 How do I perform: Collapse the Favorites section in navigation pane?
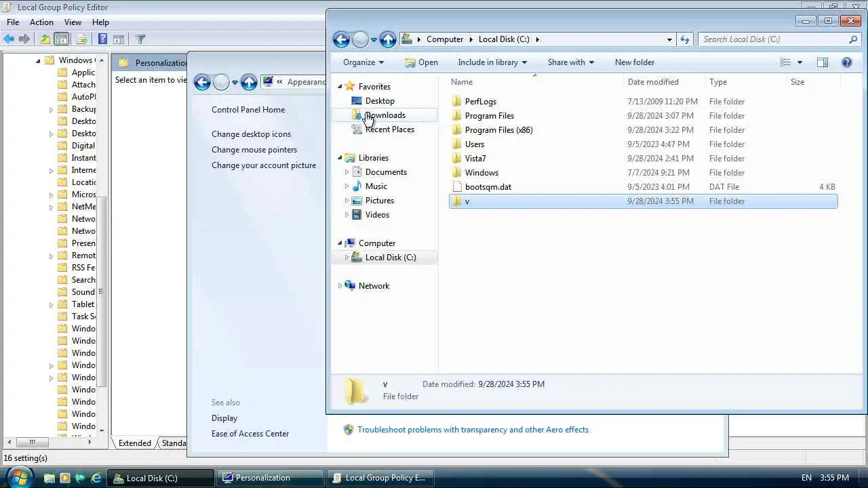pyautogui.click(x=340, y=87)
